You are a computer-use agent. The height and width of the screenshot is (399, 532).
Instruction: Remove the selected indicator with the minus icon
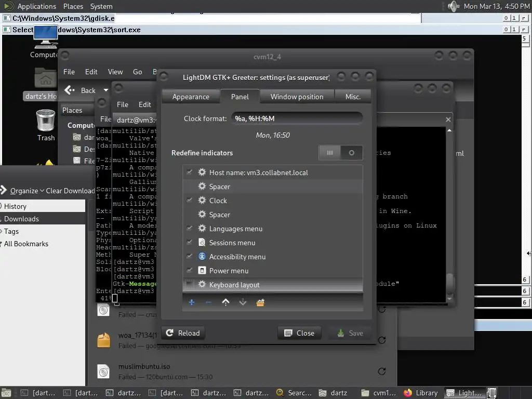point(209,302)
